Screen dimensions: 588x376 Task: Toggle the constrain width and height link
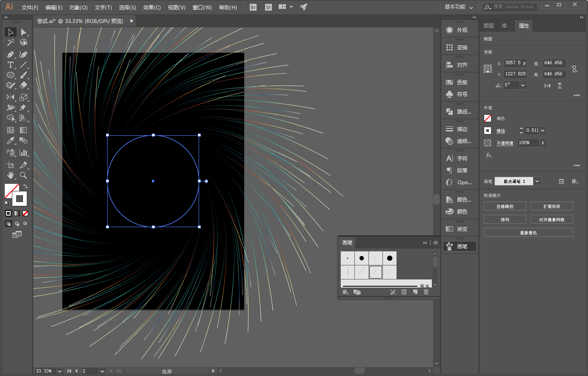[x=574, y=68]
